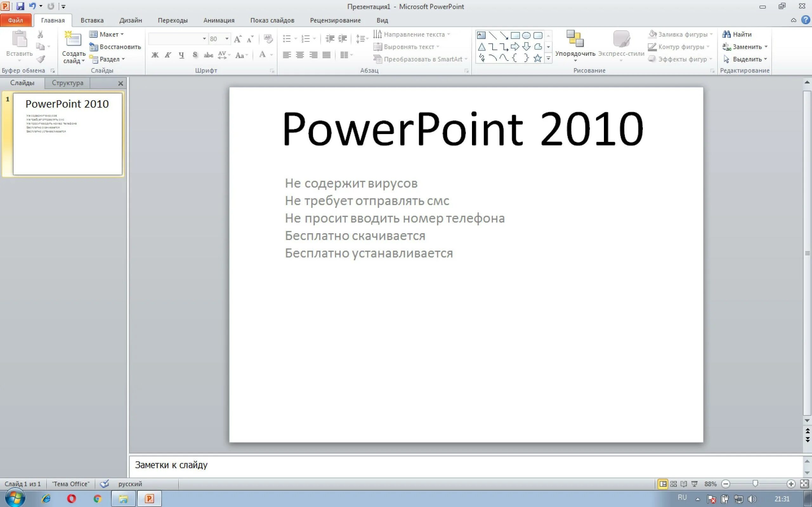Toggle Bold (Ж) formatting
The height and width of the screenshot is (507, 812).
[155, 55]
